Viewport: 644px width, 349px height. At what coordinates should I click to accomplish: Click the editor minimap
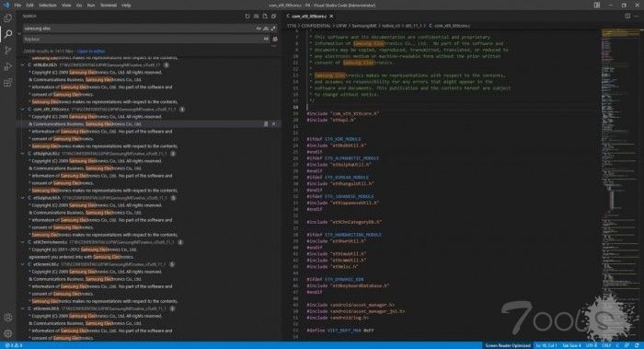click(x=620, y=183)
